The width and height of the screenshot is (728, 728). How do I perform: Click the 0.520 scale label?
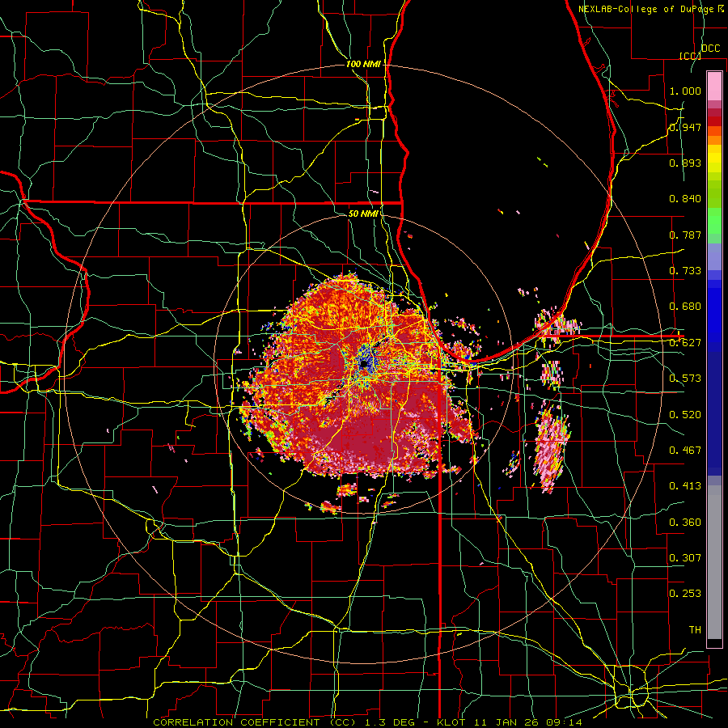point(685,415)
